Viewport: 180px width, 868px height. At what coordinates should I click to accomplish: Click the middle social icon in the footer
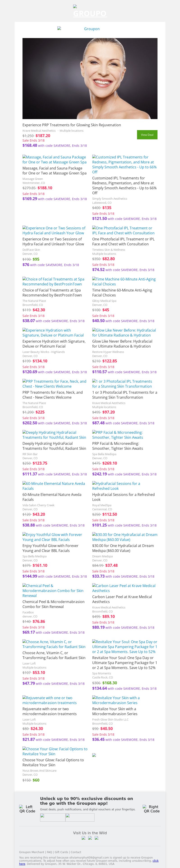(x=90, y=838)
